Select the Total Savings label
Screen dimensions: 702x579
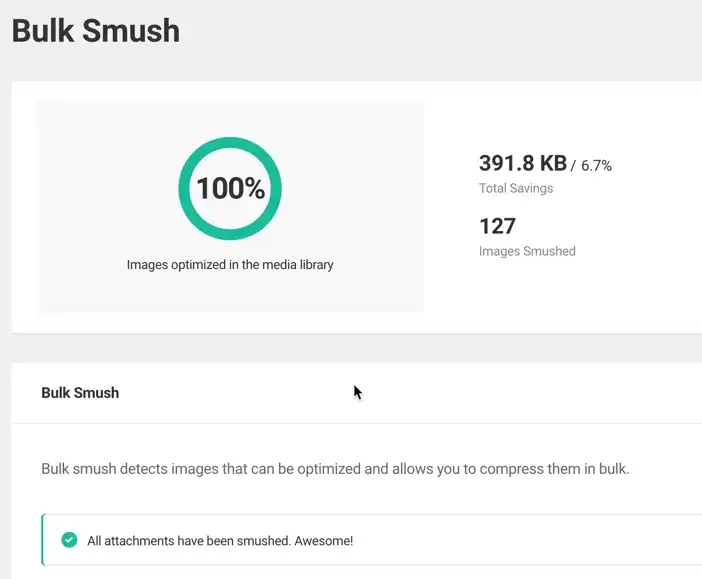coord(515,188)
